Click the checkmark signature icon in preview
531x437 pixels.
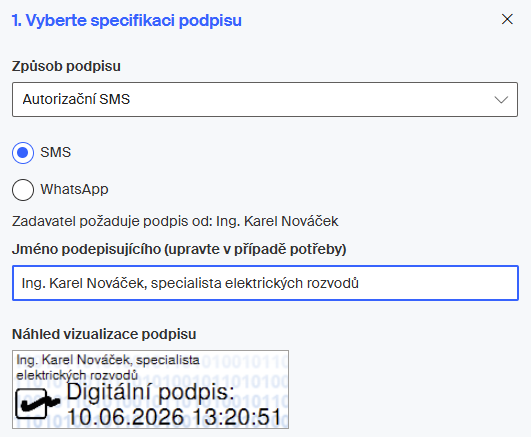click(37, 403)
